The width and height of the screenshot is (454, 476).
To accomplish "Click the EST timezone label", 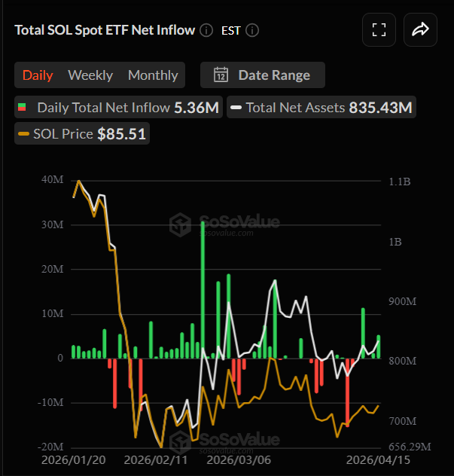I will point(231,31).
